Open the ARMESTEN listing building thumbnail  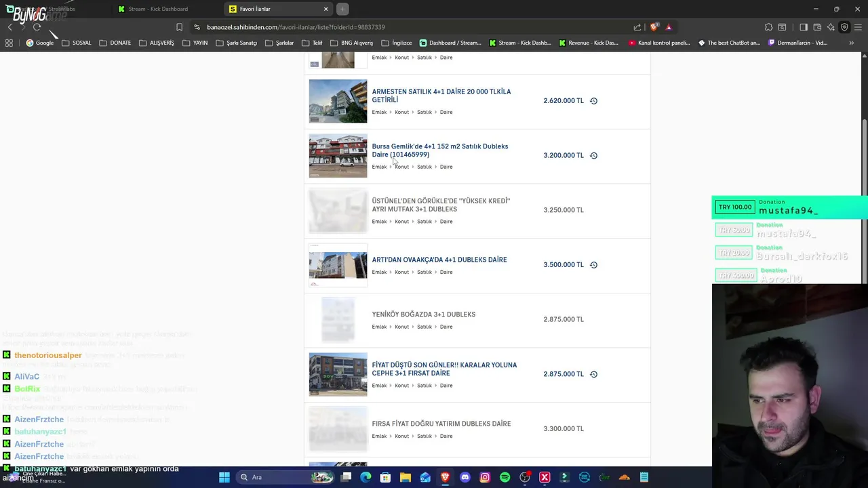tap(338, 101)
